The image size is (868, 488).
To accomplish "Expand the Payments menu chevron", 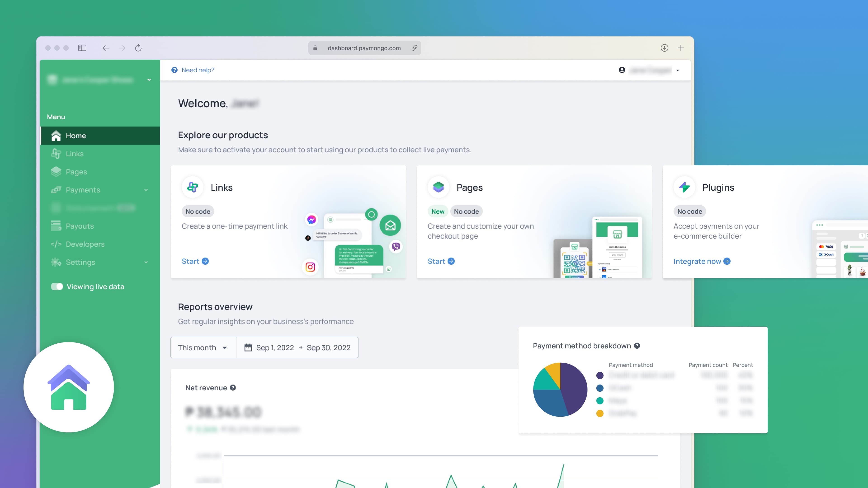I will coord(146,190).
